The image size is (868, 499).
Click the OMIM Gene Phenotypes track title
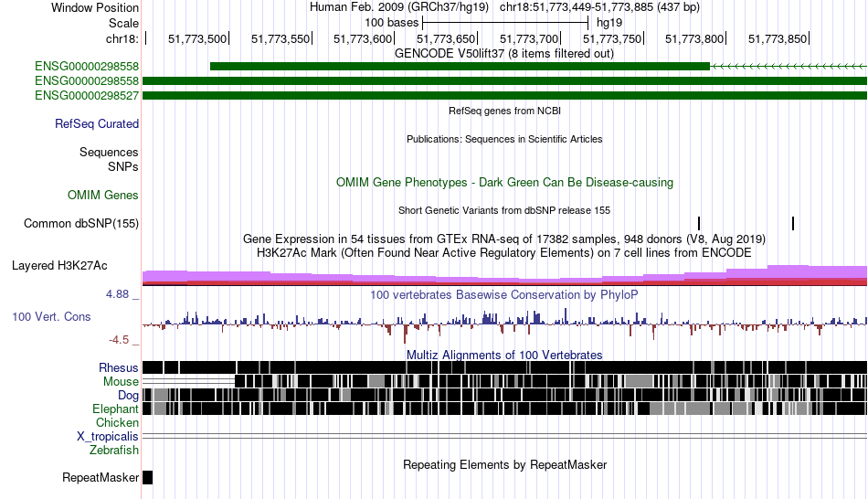504,182
